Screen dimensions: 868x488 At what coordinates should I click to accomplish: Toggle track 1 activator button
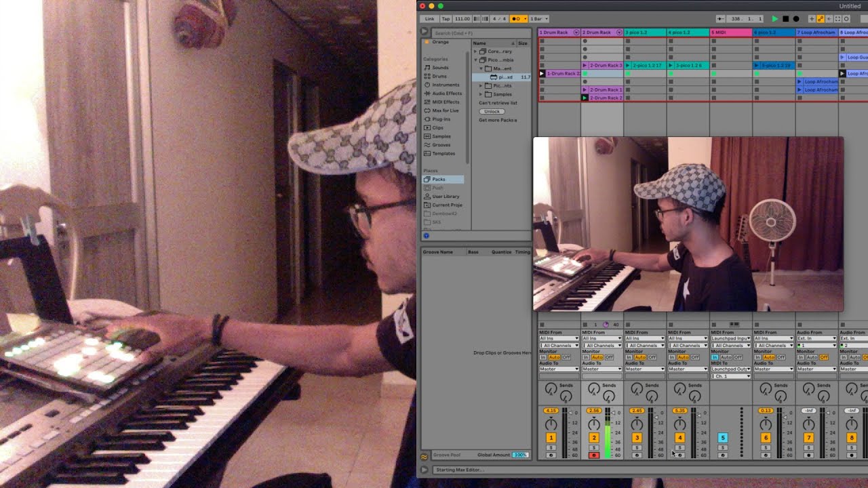coord(551,438)
